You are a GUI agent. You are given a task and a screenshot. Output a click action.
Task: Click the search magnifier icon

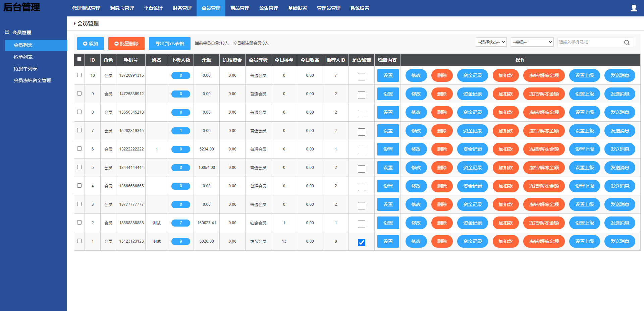click(x=627, y=43)
